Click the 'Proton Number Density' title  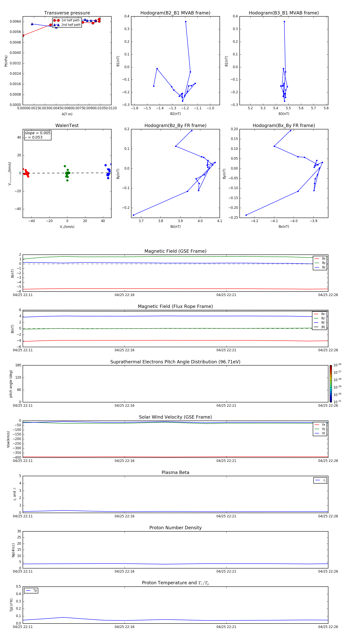[x=175, y=528]
